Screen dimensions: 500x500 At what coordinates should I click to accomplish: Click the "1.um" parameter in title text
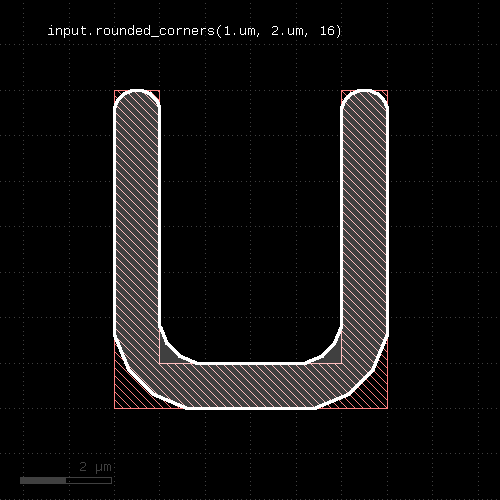pyautogui.click(x=239, y=31)
